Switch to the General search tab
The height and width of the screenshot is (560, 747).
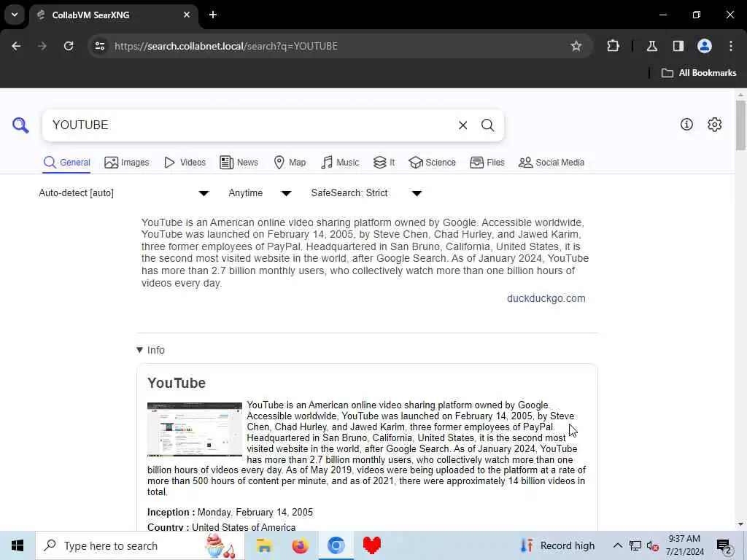point(66,163)
